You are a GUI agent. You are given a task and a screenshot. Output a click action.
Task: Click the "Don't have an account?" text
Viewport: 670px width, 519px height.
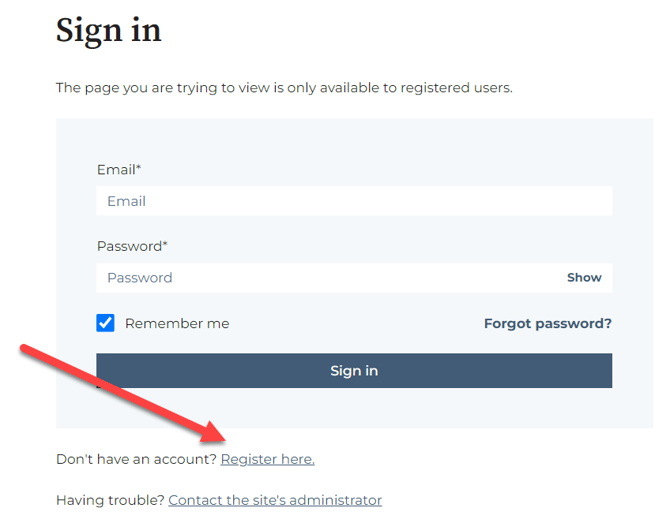[136, 459]
